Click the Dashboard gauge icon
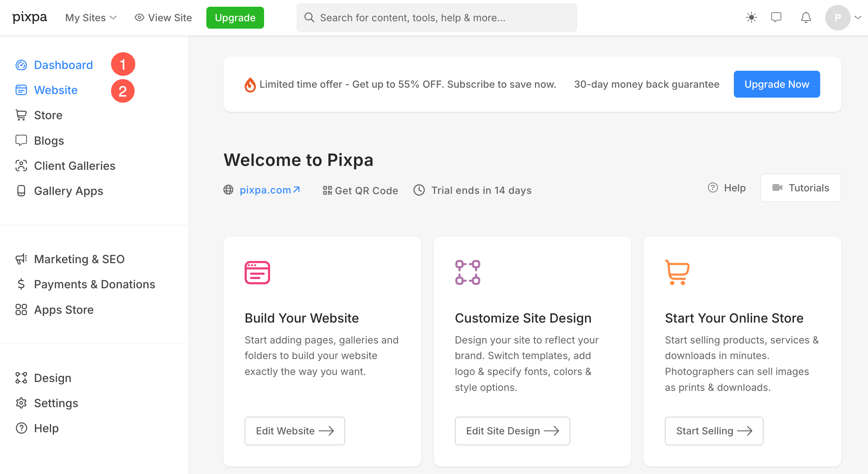 point(21,65)
